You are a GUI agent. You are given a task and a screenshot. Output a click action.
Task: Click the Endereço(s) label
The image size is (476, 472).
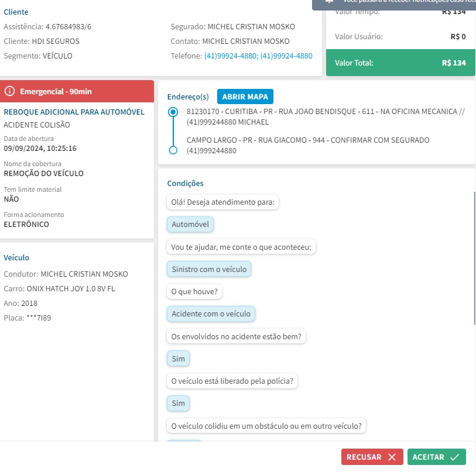(188, 97)
